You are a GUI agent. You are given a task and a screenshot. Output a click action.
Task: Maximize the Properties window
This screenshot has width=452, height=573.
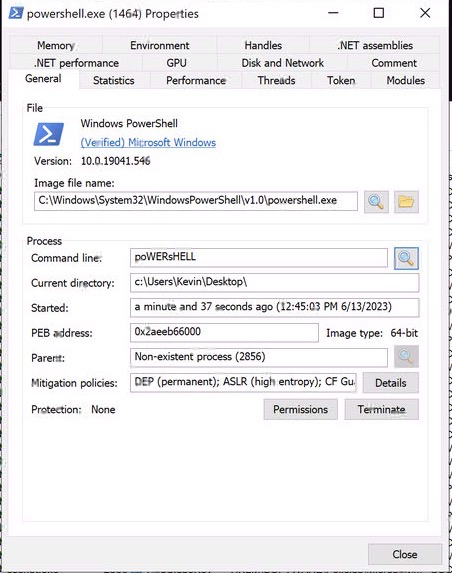coord(379,13)
